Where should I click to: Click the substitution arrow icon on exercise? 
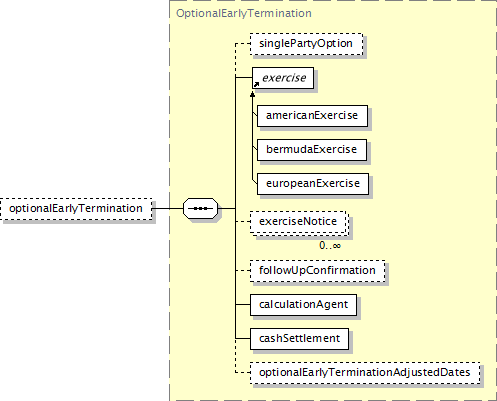coord(256,85)
